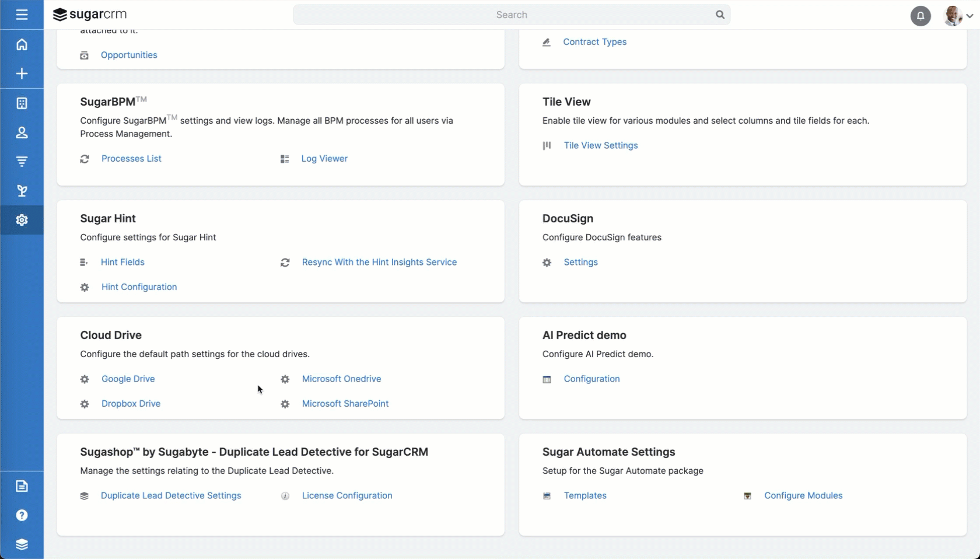Open Configure Modules link
Image resolution: width=980 pixels, height=559 pixels.
(x=803, y=495)
